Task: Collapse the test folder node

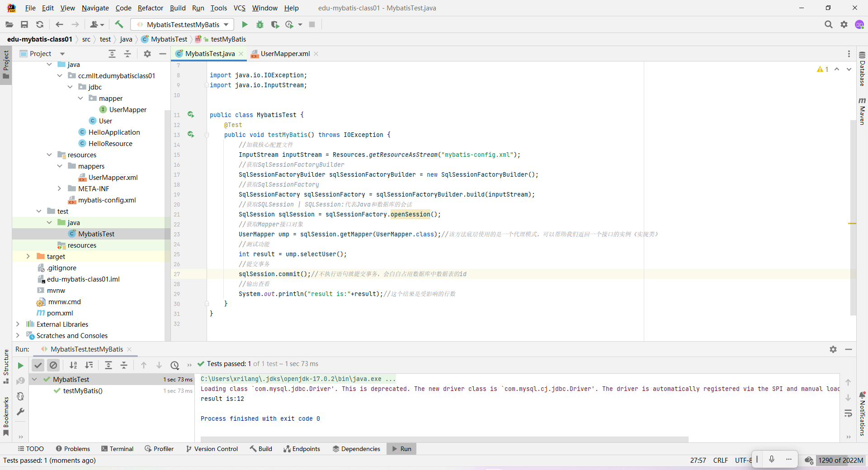Action: click(39, 211)
